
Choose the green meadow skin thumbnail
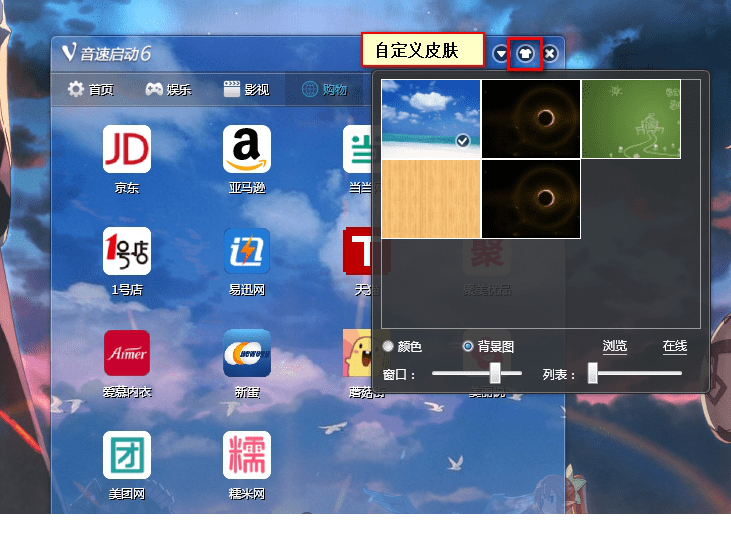pyautogui.click(x=631, y=119)
